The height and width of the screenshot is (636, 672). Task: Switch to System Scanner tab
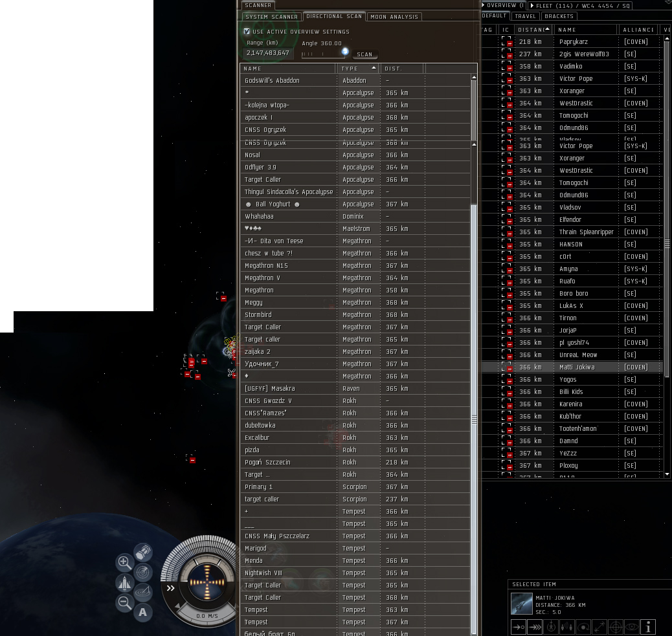point(271,17)
